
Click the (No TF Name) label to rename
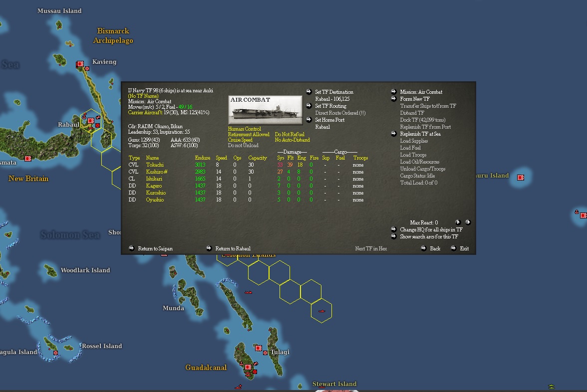pyautogui.click(x=143, y=96)
